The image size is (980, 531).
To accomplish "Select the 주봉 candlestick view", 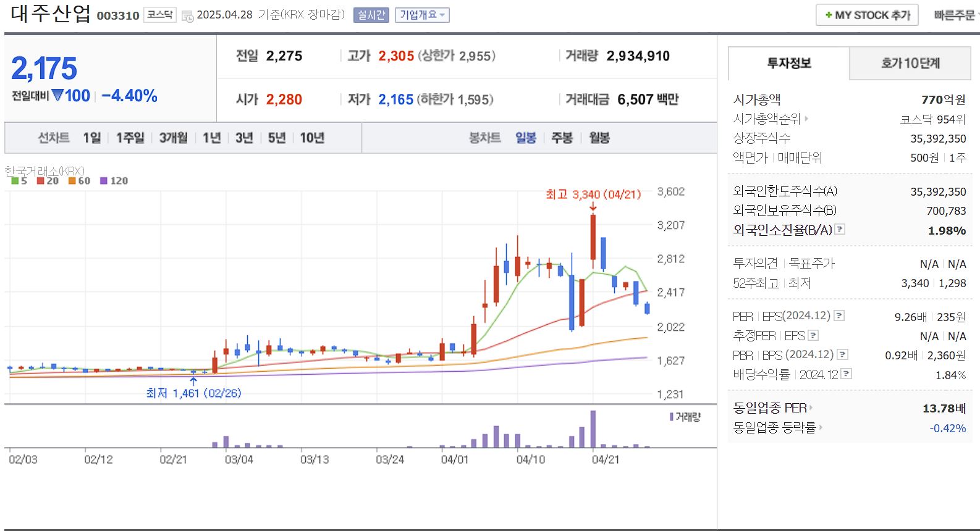I will click(x=562, y=138).
